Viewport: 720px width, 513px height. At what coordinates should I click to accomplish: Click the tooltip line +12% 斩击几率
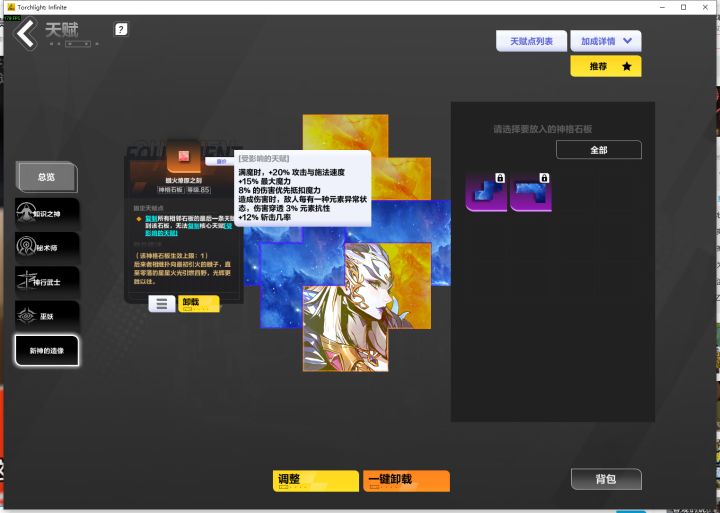(264, 217)
